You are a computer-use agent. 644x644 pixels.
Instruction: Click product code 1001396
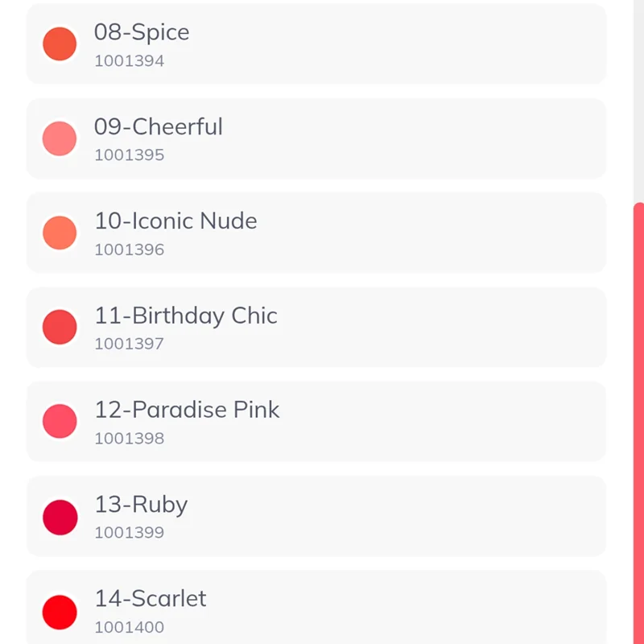[129, 250]
